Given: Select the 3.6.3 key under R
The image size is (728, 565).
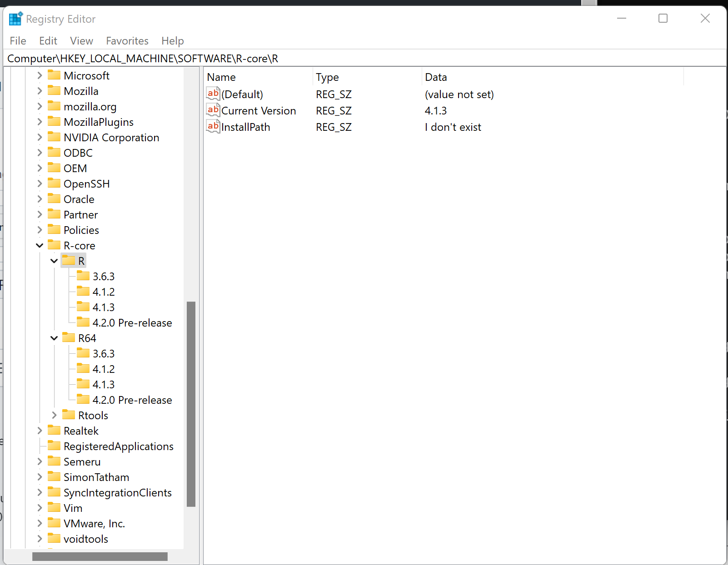Looking at the screenshot, I should tap(103, 276).
